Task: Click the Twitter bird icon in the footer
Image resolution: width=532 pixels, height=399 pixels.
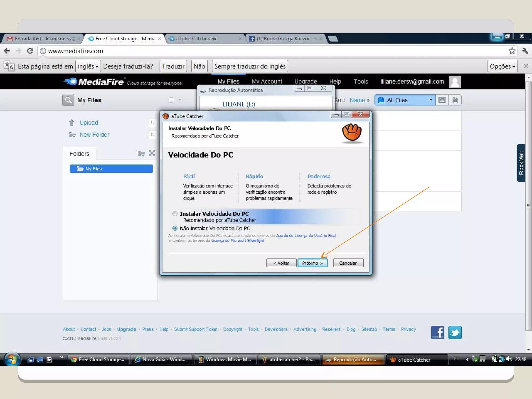Action: pyautogui.click(x=455, y=332)
